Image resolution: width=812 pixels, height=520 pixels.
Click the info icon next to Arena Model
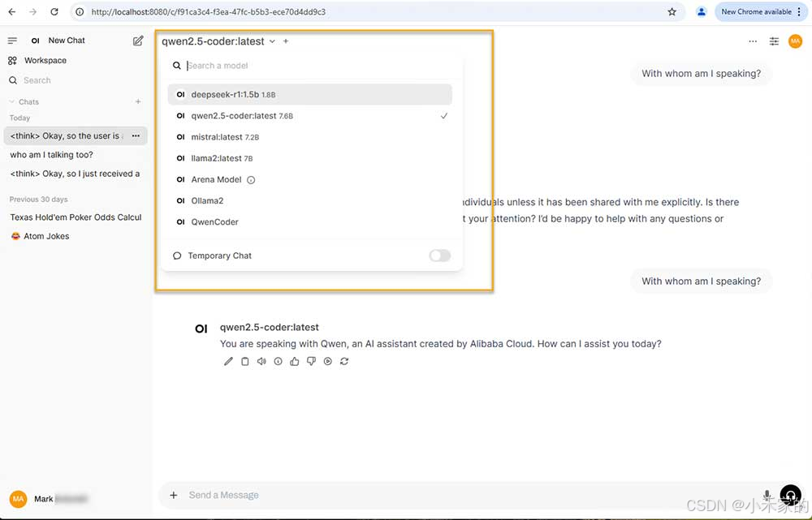point(251,180)
